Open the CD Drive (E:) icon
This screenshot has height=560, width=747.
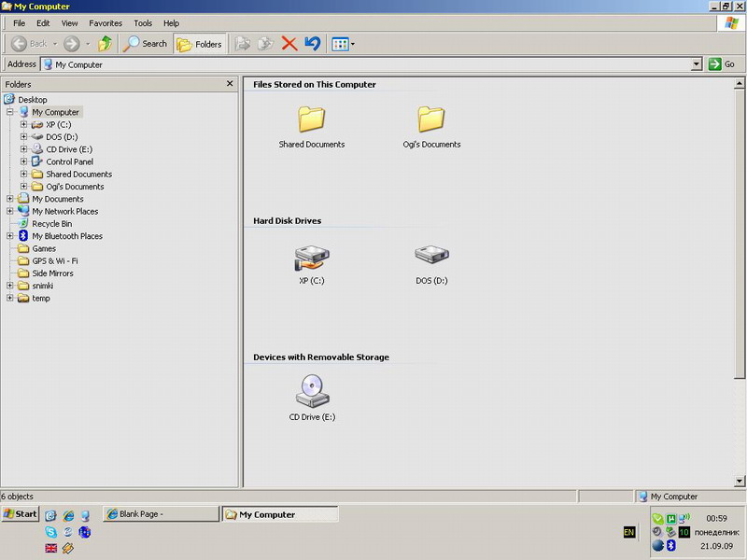click(x=311, y=390)
